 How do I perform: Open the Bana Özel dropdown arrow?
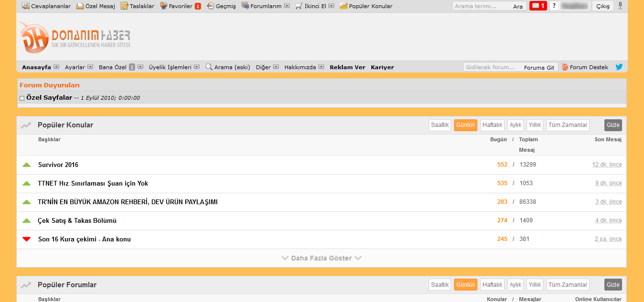click(x=140, y=67)
